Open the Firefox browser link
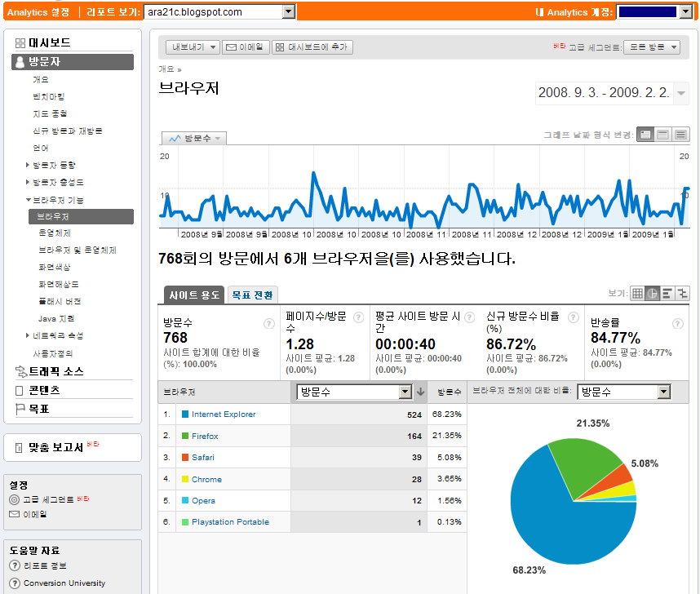Screen dimensions: 700x594 (205, 437)
